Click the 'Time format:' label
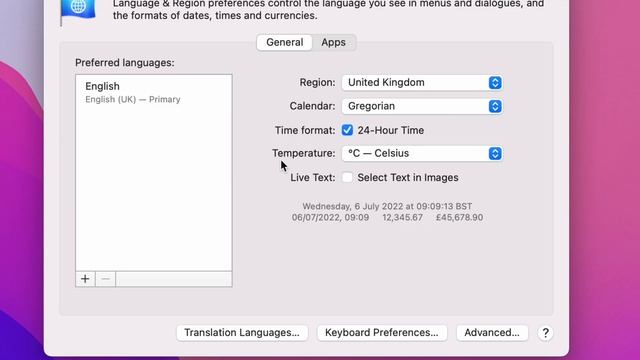640x360 pixels. pyautogui.click(x=305, y=131)
